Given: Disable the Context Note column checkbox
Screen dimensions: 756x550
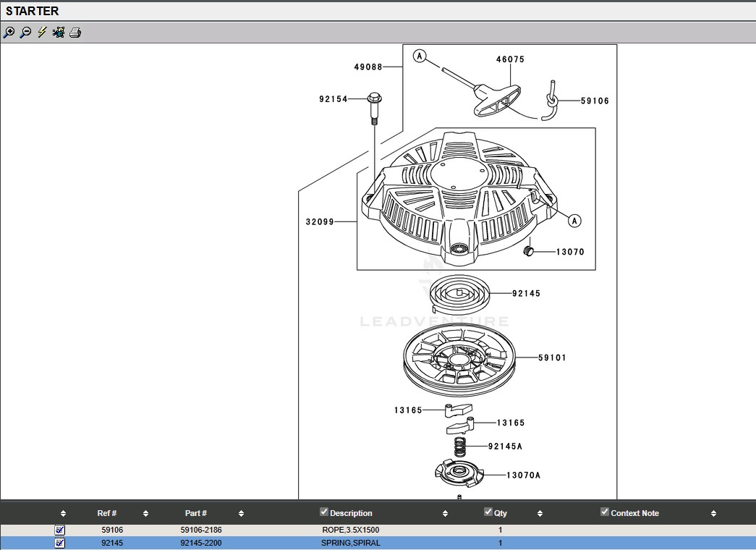Looking at the screenshot, I should click(x=605, y=512).
